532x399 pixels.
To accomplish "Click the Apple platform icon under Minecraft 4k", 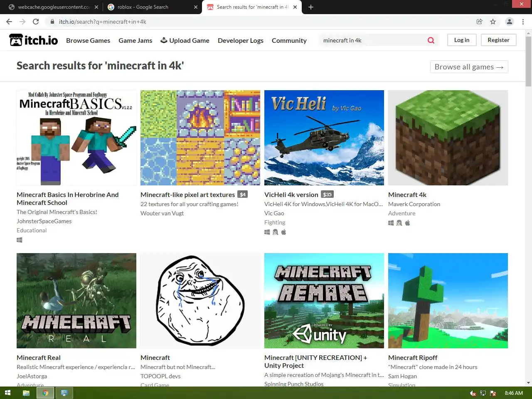I will [x=407, y=223].
